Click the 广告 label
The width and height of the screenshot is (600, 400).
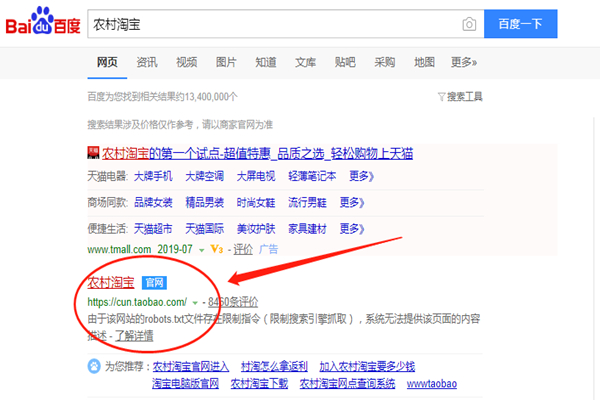(268, 250)
